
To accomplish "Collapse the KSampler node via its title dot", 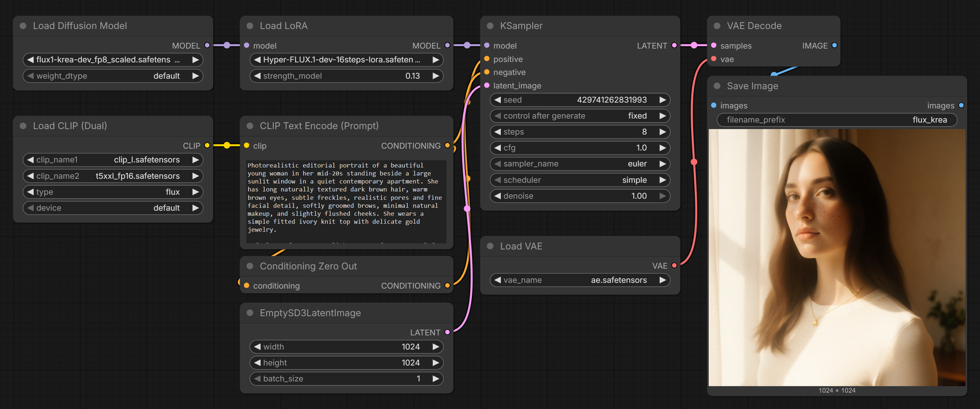I will tap(490, 26).
